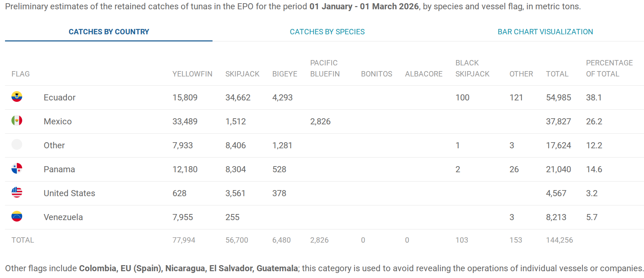Image resolution: width=644 pixels, height=278 pixels.
Task: Click the Skipjack column header
Action: coord(242,74)
